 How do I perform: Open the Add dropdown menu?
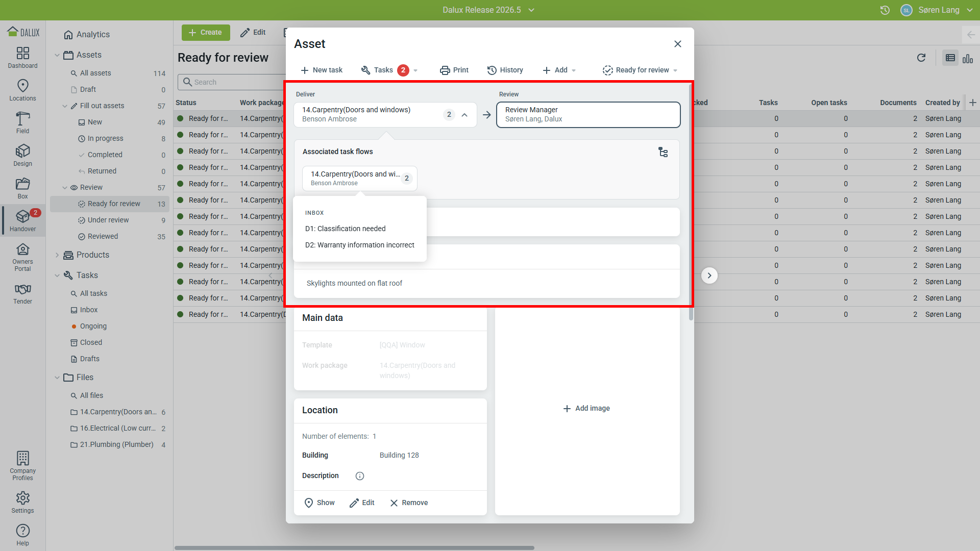point(559,70)
